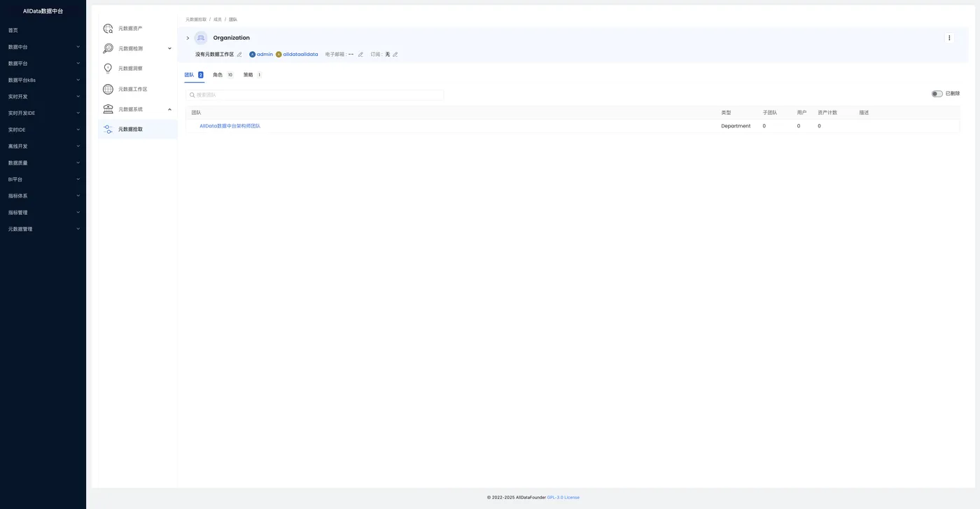Edit the 电子邮箱 field pencil icon
The image size is (980, 509).
[x=360, y=55]
